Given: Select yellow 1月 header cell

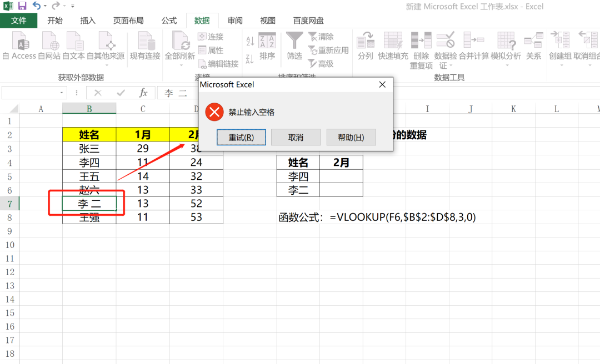Looking at the screenshot, I should [143, 135].
